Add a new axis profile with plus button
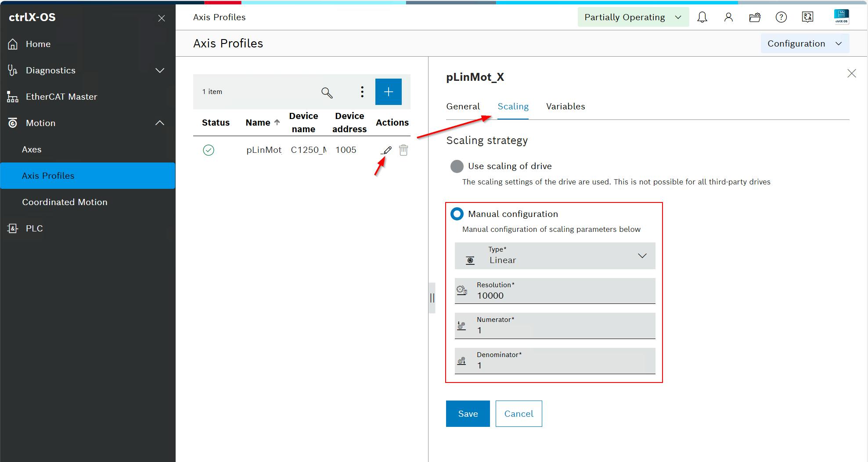Screen dimensions: 868x462 coord(388,92)
